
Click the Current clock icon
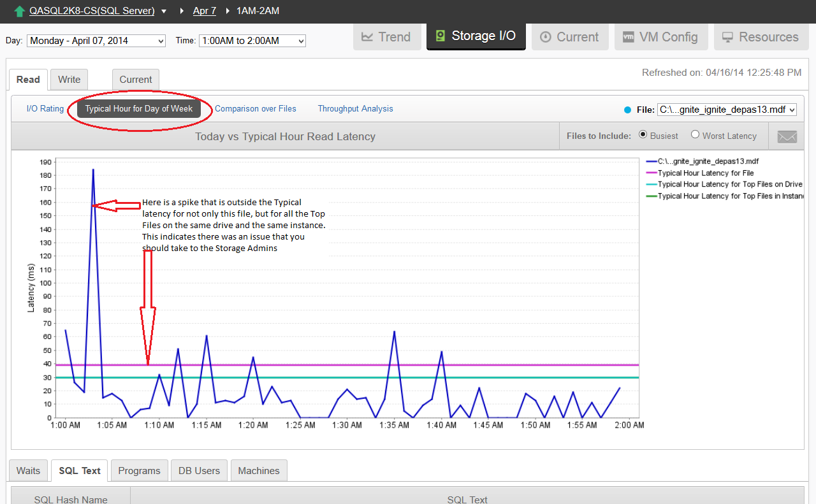(x=545, y=37)
